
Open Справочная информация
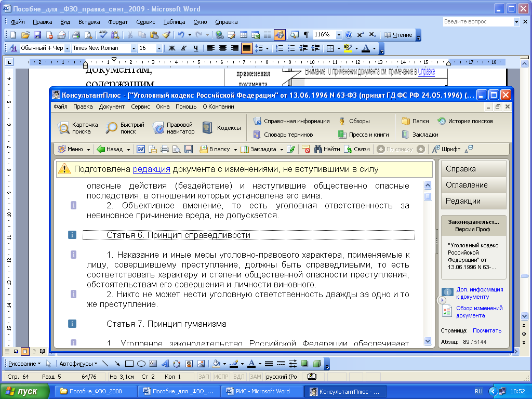point(291,121)
